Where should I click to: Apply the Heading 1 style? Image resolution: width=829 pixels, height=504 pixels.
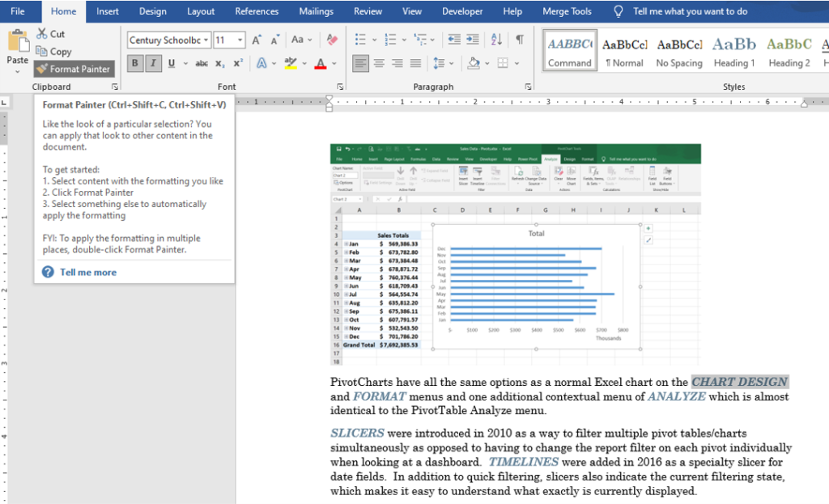734,51
